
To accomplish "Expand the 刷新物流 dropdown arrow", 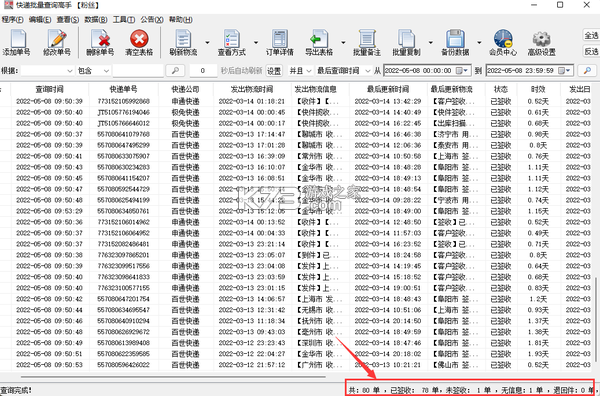I will click(x=207, y=42).
